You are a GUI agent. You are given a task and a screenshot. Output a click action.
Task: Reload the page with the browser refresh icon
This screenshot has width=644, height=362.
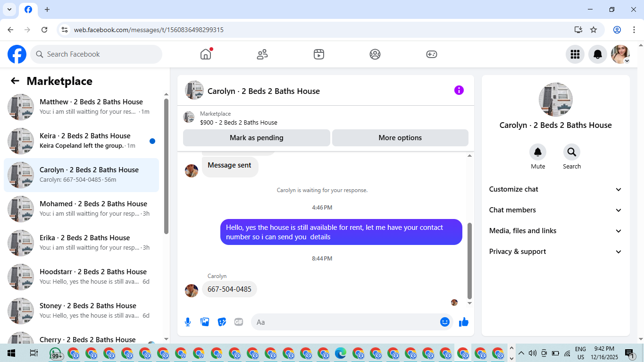[44, 30]
